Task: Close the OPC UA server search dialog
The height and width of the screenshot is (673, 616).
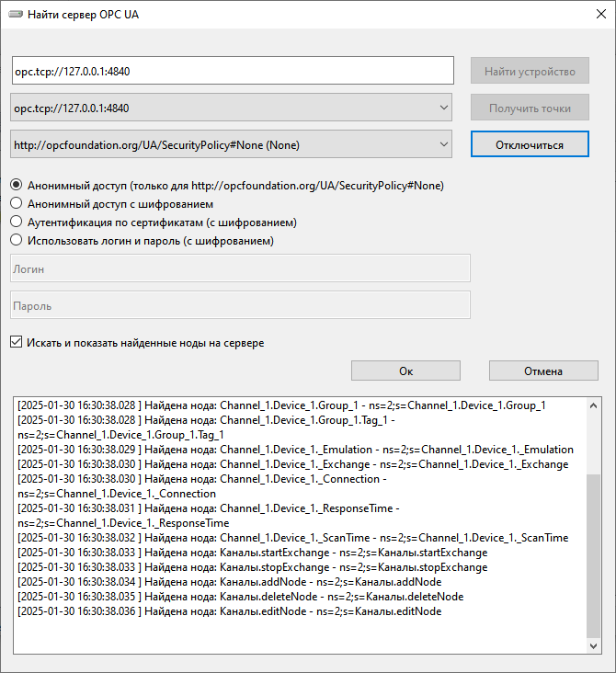Action: 594,16
